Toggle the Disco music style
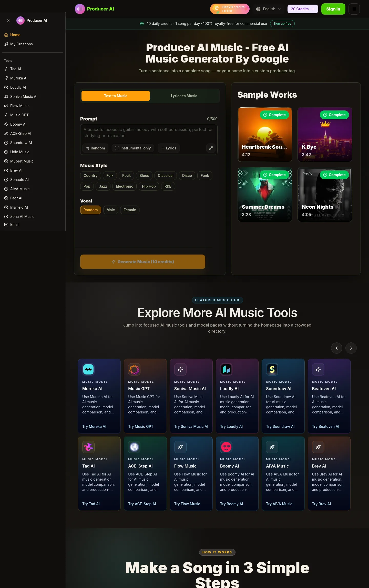The height and width of the screenshot is (588, 369). [187, 176]
